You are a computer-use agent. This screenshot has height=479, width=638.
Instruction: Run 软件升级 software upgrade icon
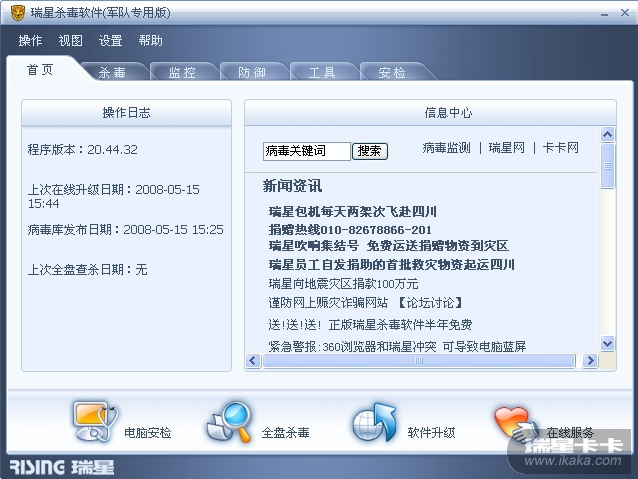point(374,422)
